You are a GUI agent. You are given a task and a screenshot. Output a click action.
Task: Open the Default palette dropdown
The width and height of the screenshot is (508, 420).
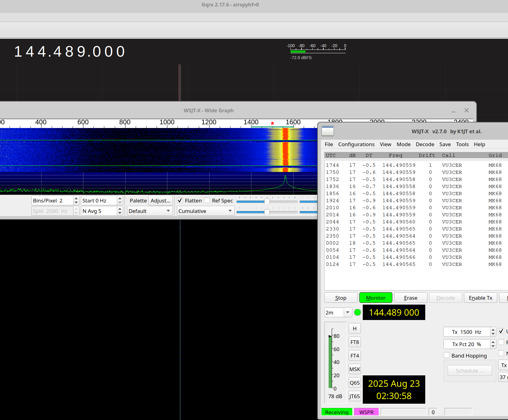click(150, 211)
